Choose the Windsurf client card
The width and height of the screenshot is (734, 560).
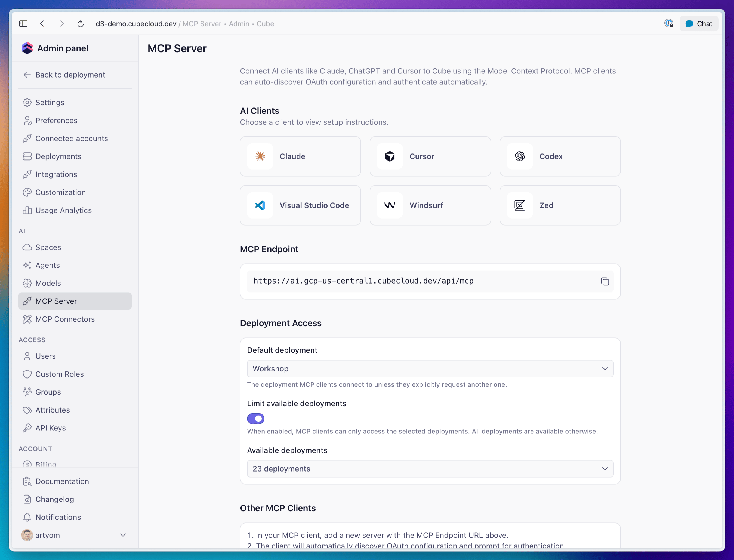430,205
